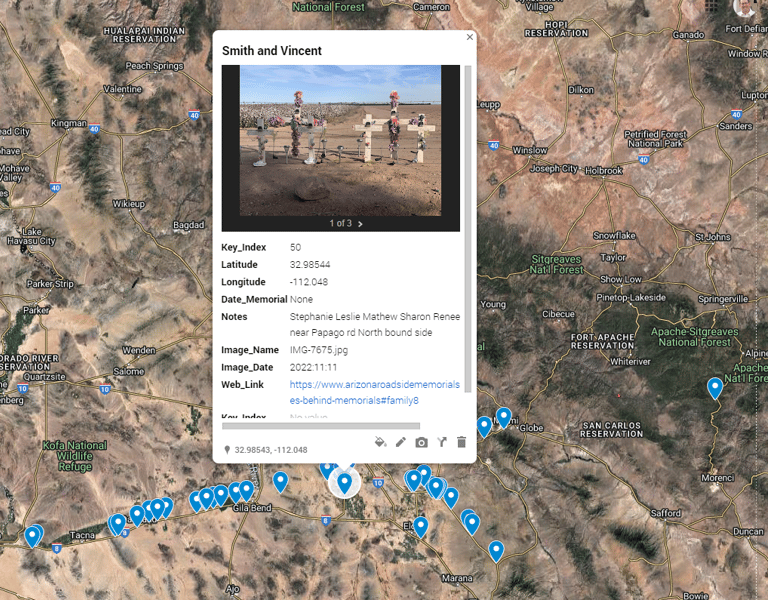Click the selected pin with white halo
The width and height of the screenshot is (768, 600).
click(x=344, y=483)
